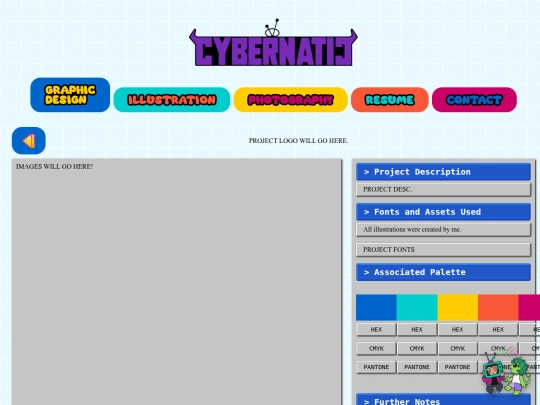Viewport: 540px width, 405px height.
Task: Click 'IMAGES WILL GO HERE!' text
Action: pyautogui.click(x=54, y=166)
